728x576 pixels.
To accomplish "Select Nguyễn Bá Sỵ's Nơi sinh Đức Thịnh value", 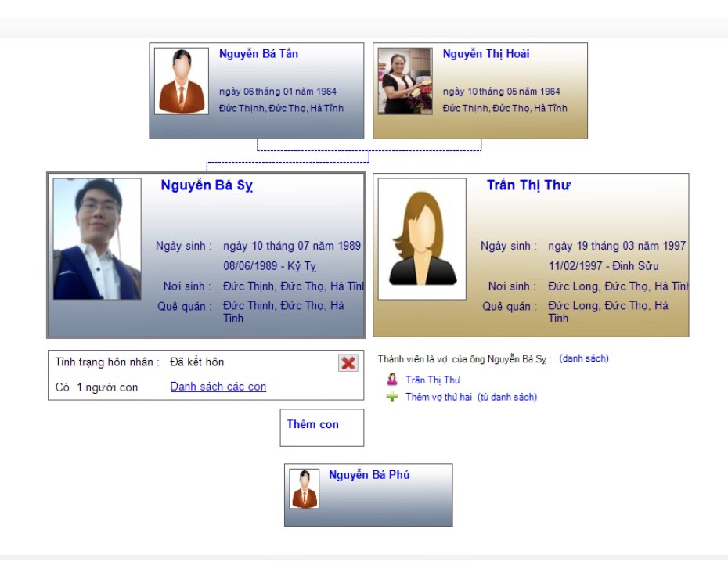I will point(294,286).
